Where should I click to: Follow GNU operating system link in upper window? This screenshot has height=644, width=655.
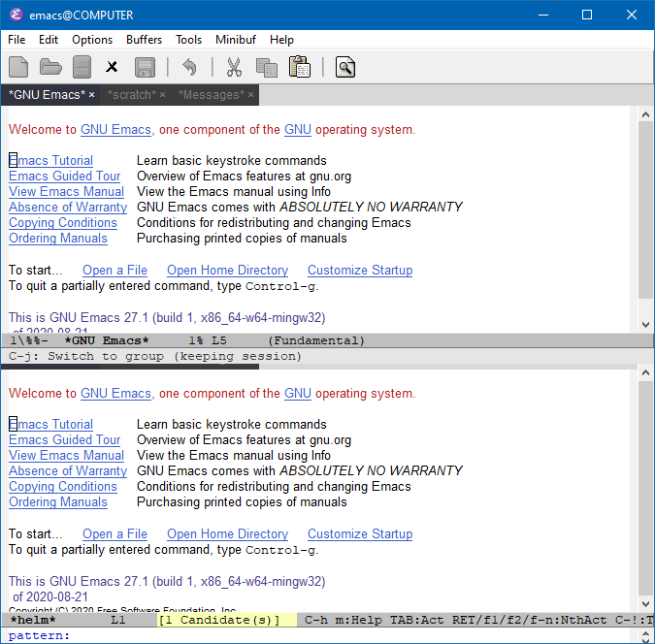(298, 129)
